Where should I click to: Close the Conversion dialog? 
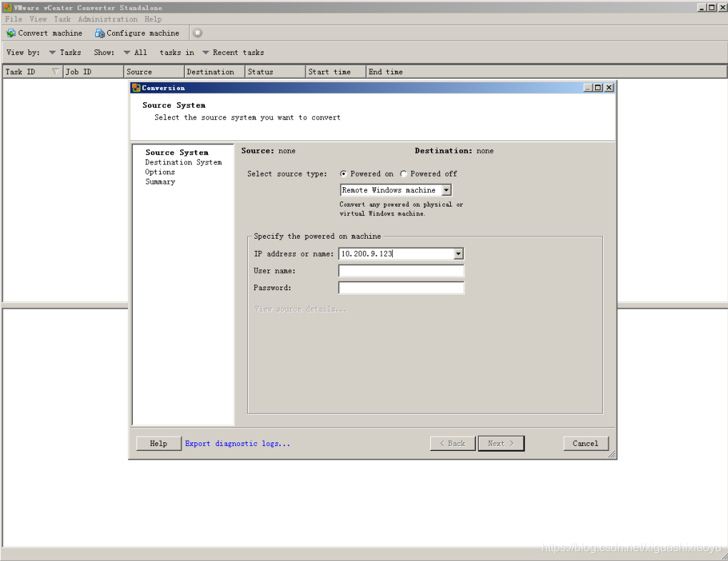(609, 87)
